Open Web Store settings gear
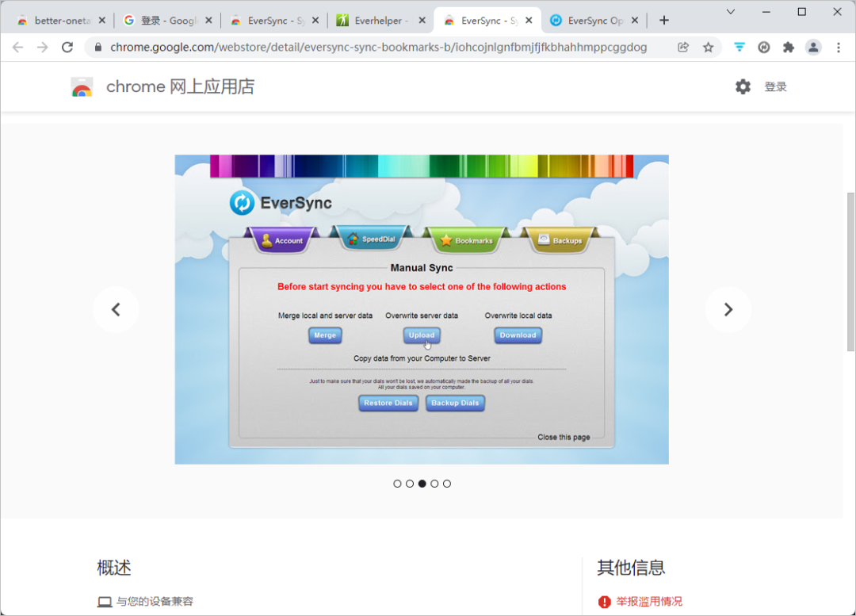The height and width of the screenshot is (616, 856). tap(743, 86)
